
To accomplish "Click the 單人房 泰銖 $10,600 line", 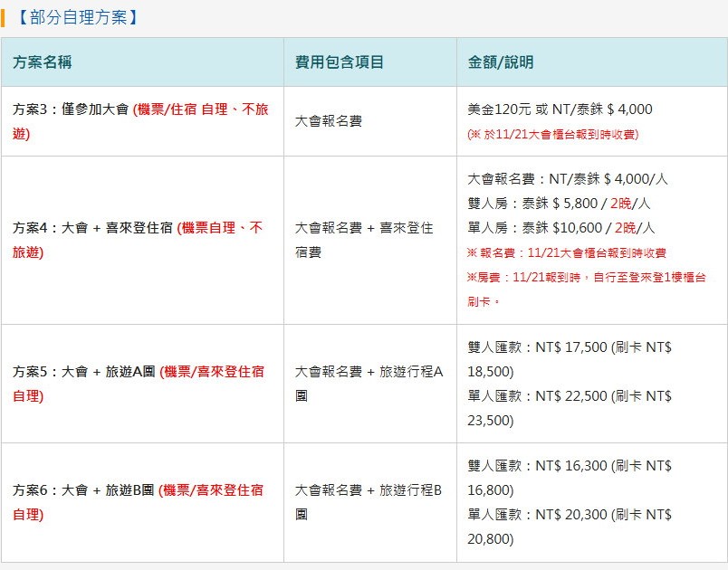I will [x=560, y=228].
